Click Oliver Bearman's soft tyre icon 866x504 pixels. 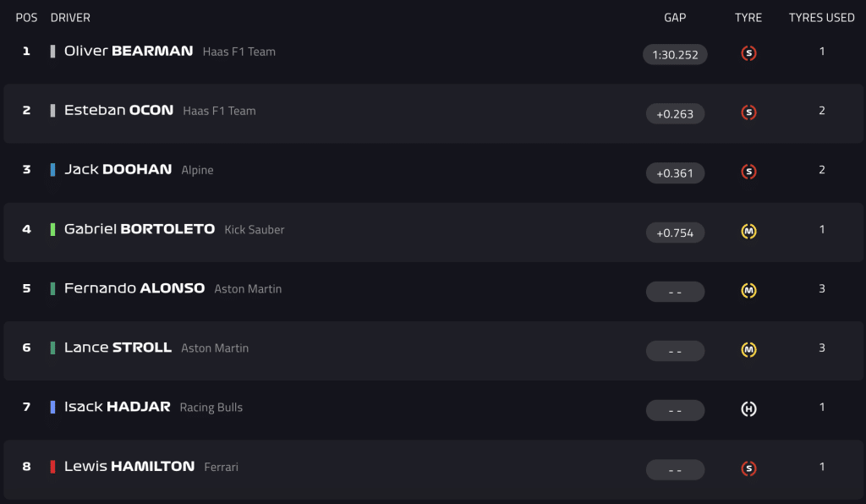(748, 53)
